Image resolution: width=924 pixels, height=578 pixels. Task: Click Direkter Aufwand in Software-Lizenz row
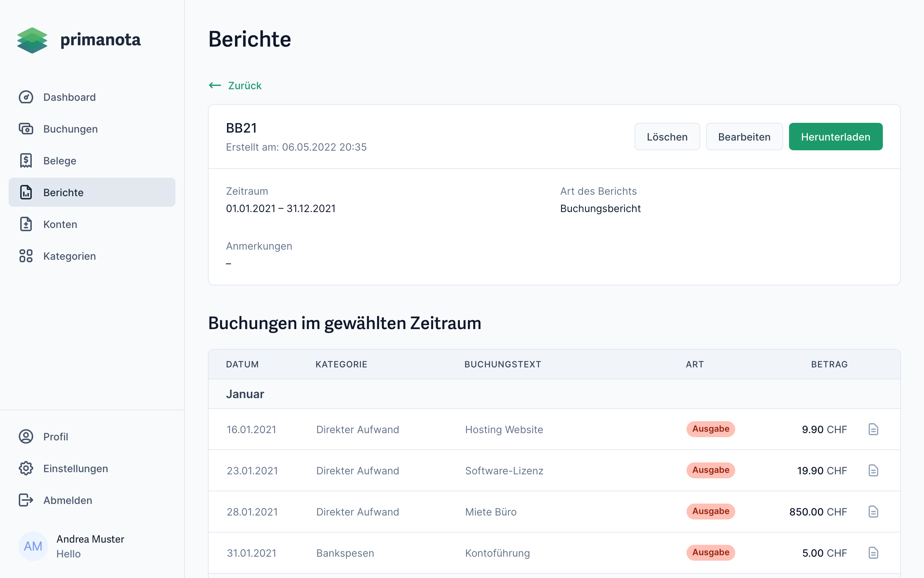tap(358, 471)
